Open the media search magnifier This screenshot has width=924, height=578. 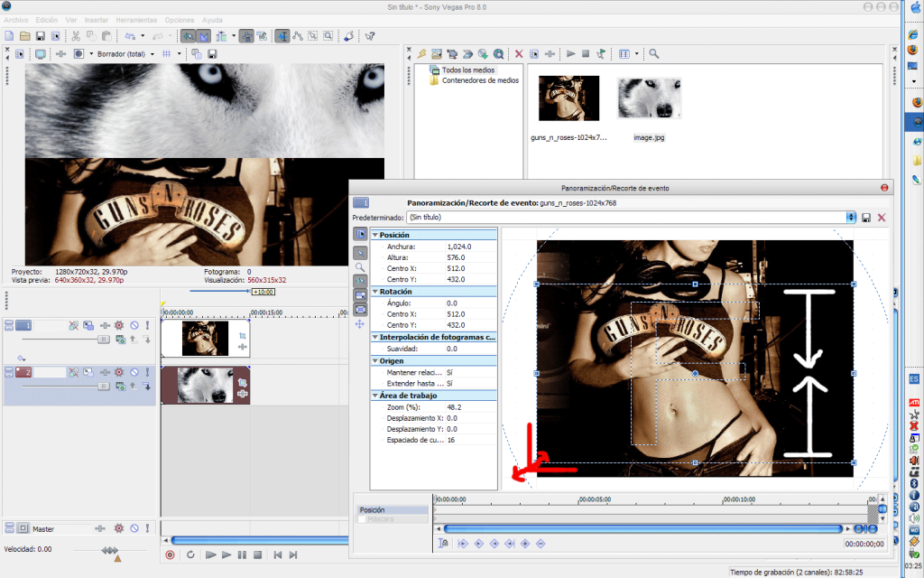point(653,54)
